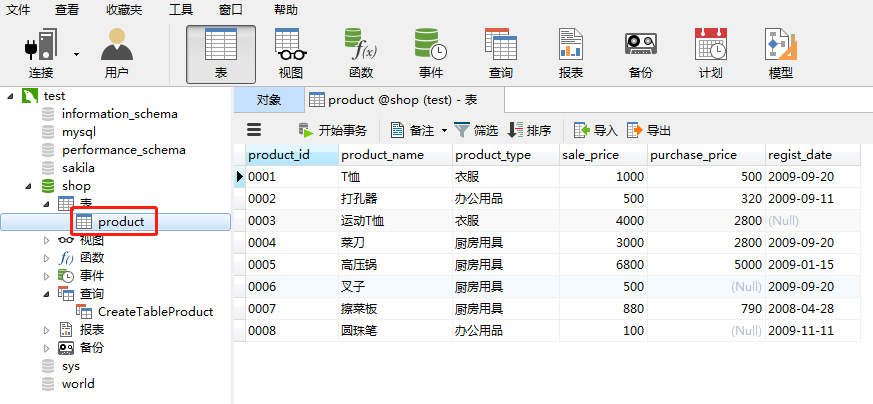Open the 查看 menu
The image size is (873, 404).
[67, 9]
